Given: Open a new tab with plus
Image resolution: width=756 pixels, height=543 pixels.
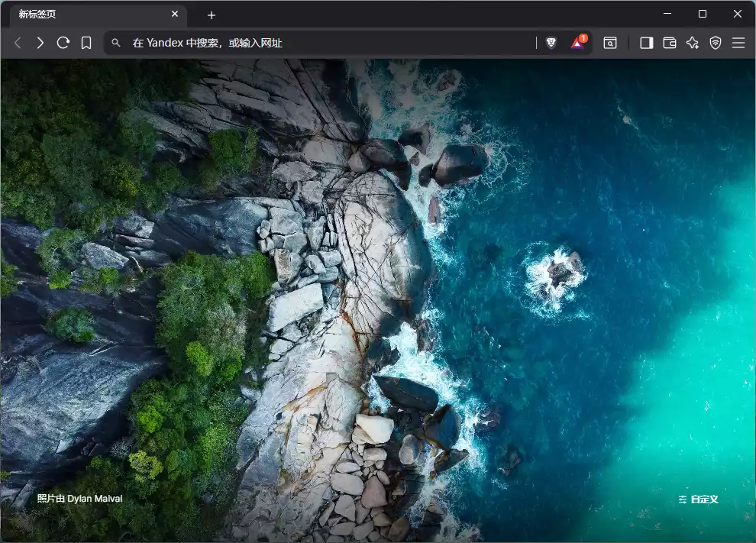Looking at the screenshot, I should 212,15.
